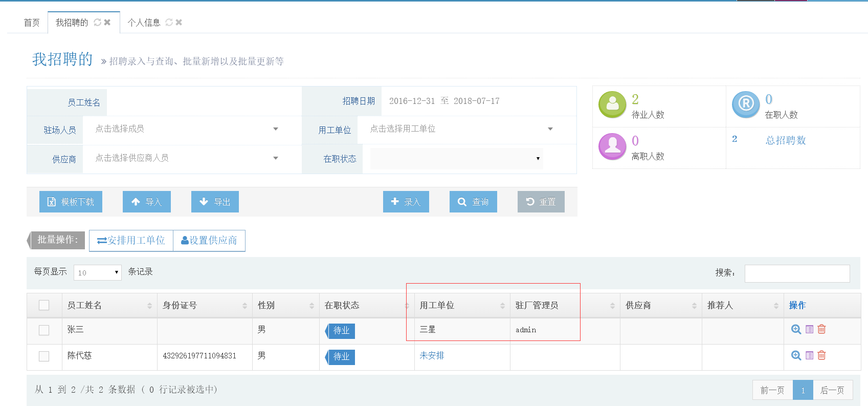Click the 未安排 link for 陈代慈
The image size is (868, 406).
pyautogui.click(x=432, y=355)
